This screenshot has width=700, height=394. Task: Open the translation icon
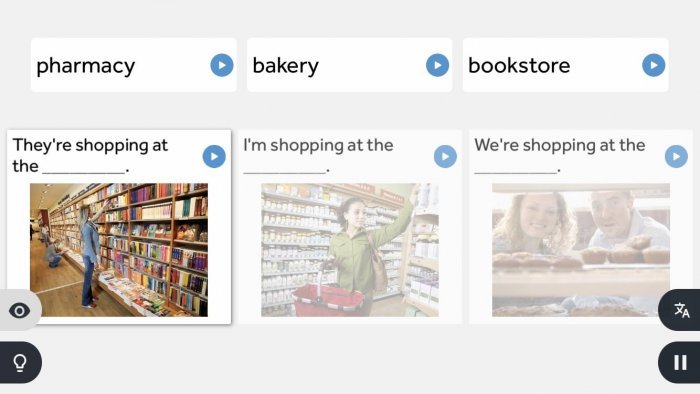(681, 310)
